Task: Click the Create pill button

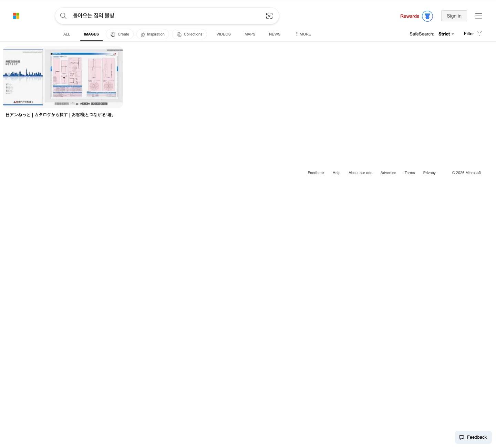Action: (x=120, y=34)
